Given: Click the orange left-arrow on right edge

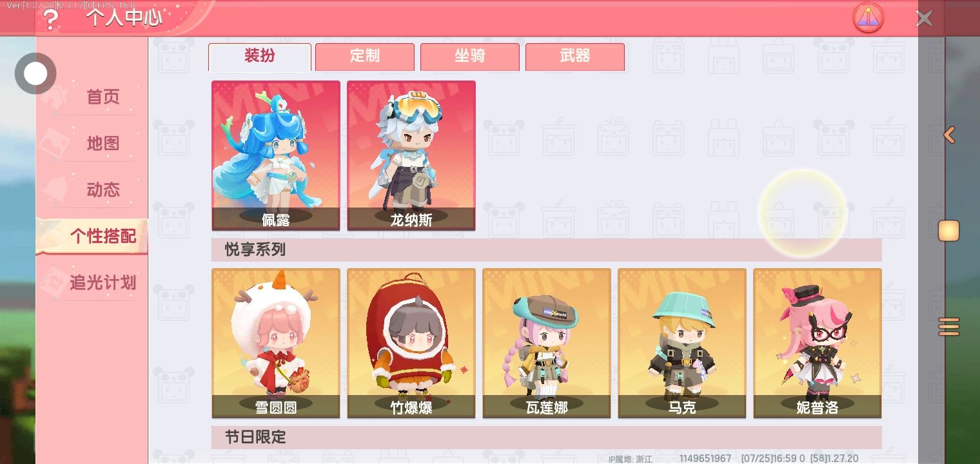Looking at the screenshot, I should (x=949, y=135).
